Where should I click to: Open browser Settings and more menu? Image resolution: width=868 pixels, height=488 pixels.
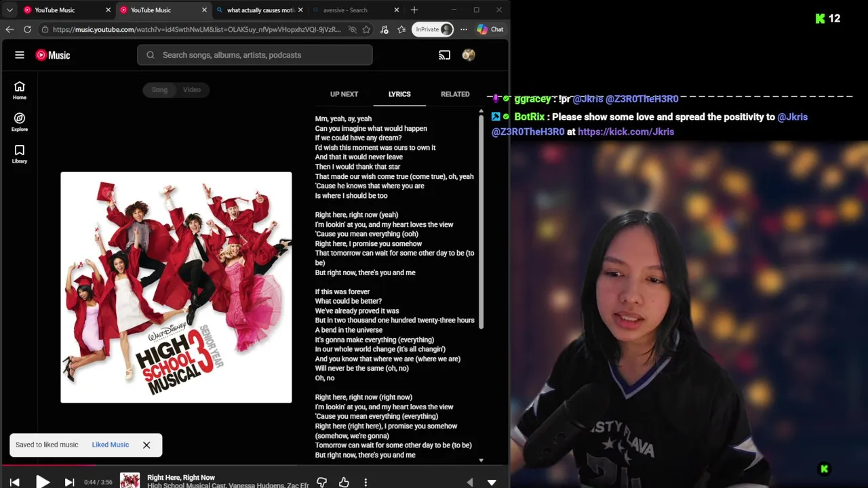464,29
